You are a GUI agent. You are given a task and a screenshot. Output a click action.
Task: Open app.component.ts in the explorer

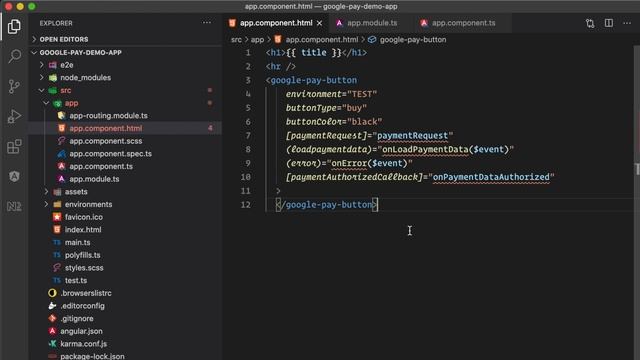pos(101,166)
